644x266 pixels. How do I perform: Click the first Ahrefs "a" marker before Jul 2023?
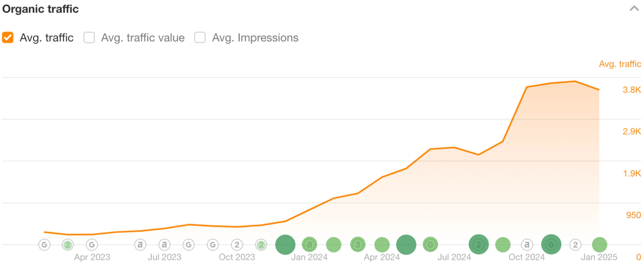coord(141,244)
